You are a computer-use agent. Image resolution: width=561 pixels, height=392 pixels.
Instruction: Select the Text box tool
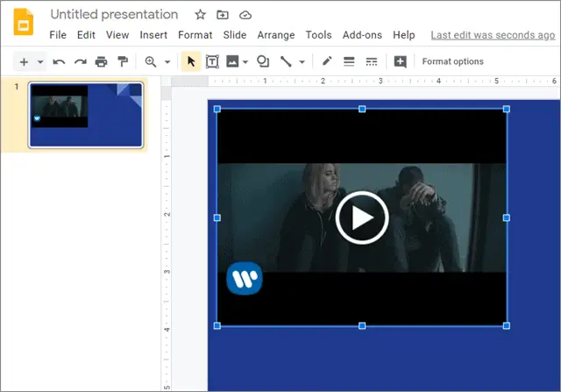[x=212, y=61]
